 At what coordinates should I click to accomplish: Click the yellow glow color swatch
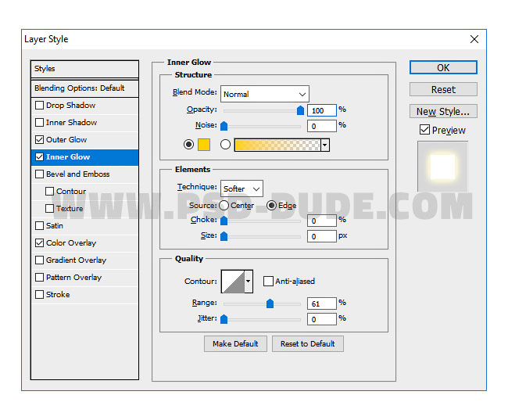203,145
